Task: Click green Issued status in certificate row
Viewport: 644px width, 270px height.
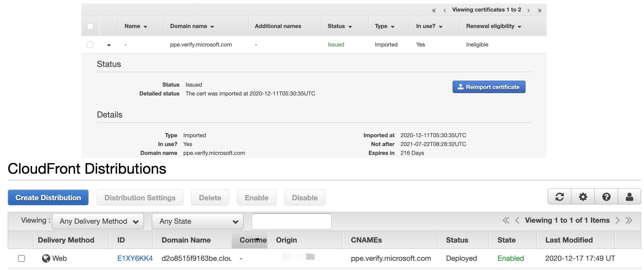Action: (336, 45)
